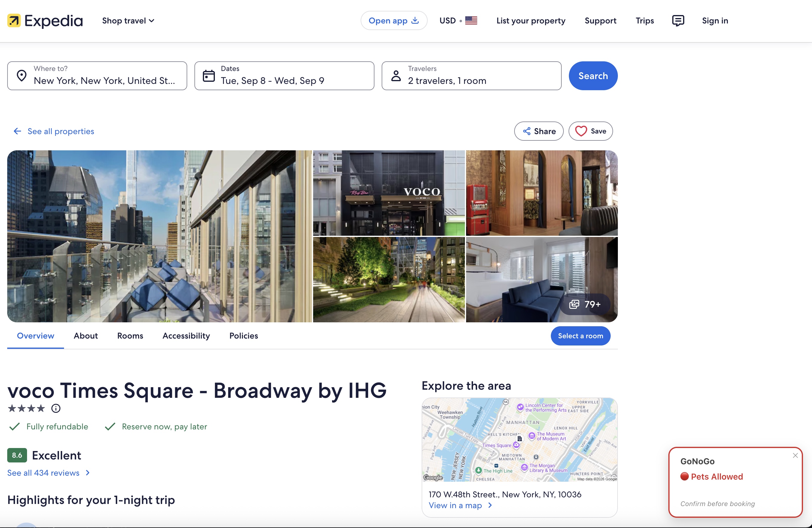This screenshot has width=812, height=528.
Task: Open the lounge interior photo
Action: [x=542, y=193]
